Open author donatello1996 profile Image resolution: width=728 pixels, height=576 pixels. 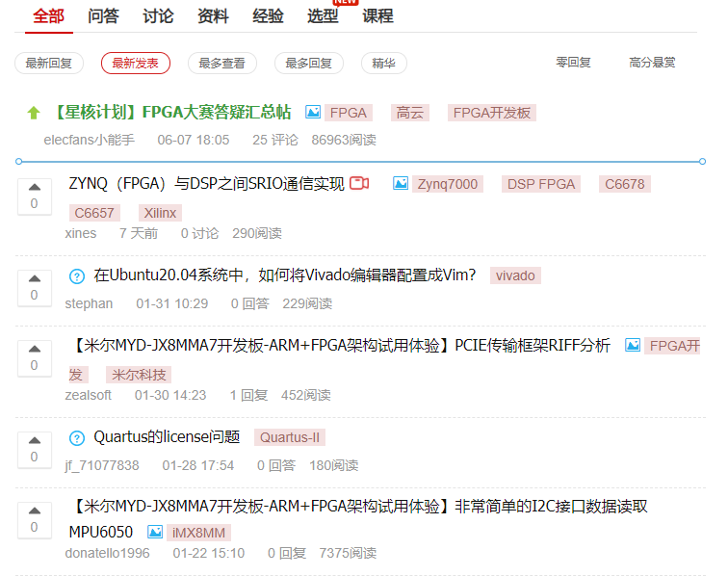107,553
